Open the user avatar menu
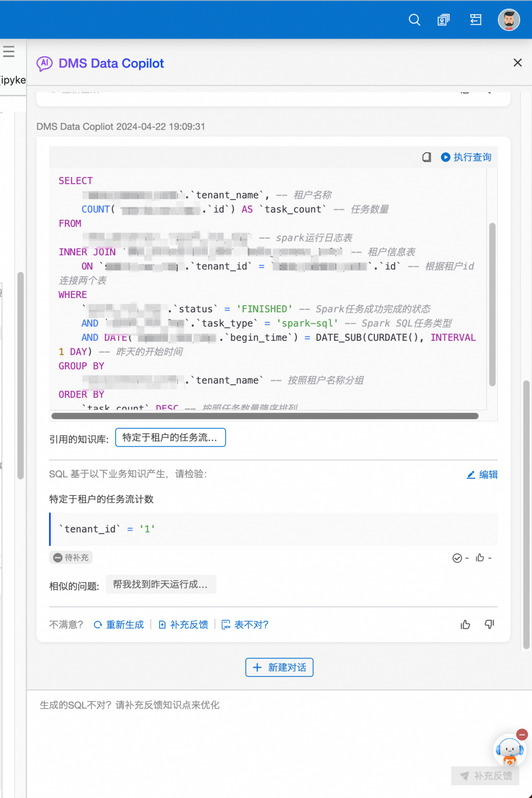 (509, 20)
